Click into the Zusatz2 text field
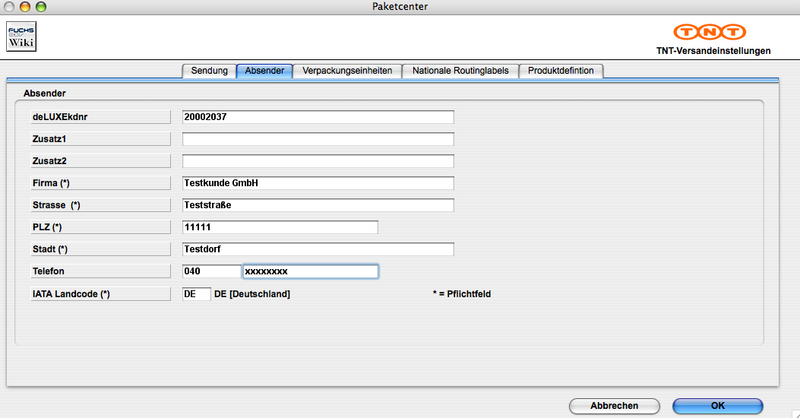Screen dimensions: 800x418 (x=318, y=161)
